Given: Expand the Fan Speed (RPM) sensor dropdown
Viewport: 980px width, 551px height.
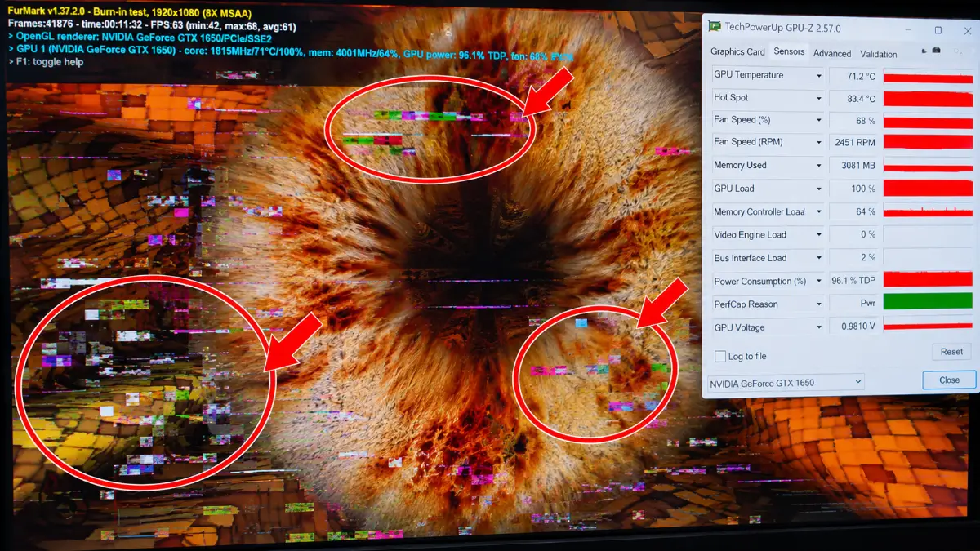Looking at the screenshot, I should (x=819, y=143).
